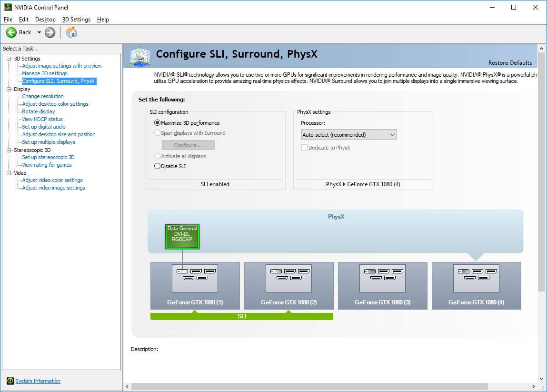Open the PhysX Processor dropdown
This screenshot has height=392, width=547.
click(349, 135)
